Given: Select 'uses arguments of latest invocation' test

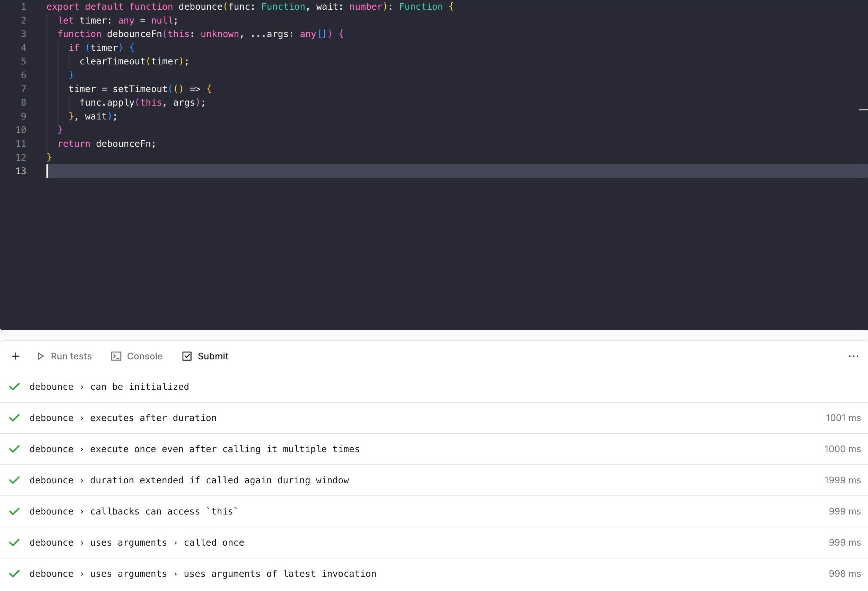Looking at the screenshot, I should click(434, 574).
